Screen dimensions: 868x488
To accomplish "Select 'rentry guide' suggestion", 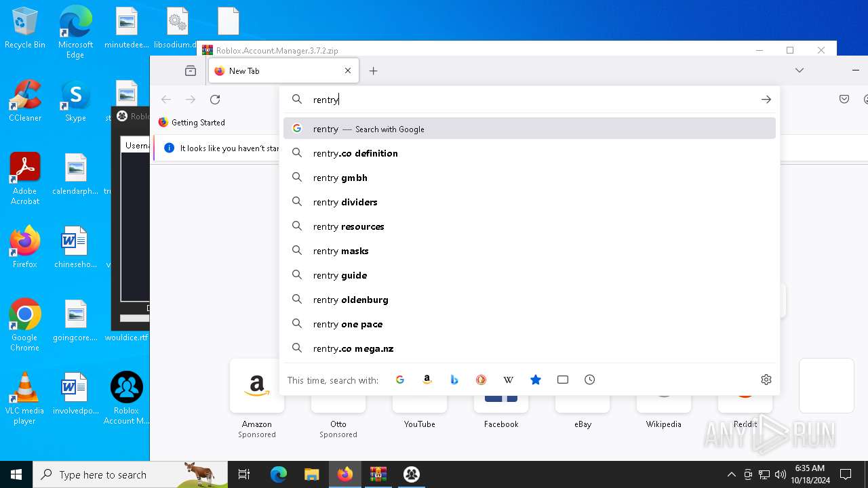I will point(530,275).
